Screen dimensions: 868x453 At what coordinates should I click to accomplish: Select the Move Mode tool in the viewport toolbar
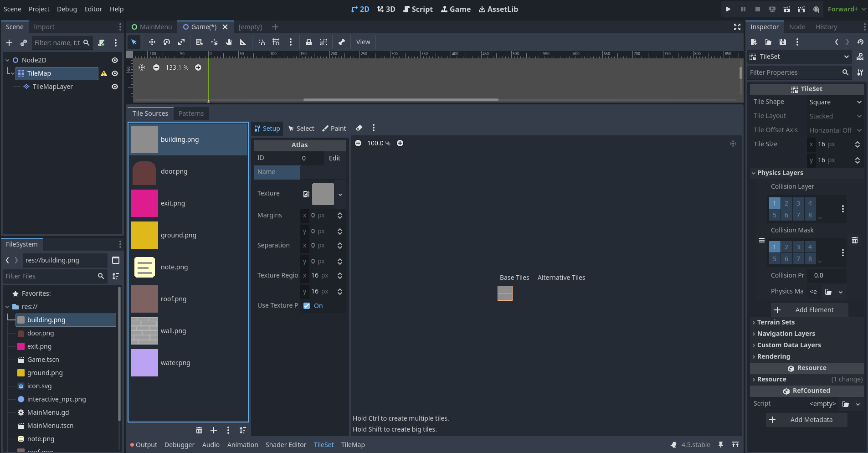pyautogui.click(x=152, y=42)
